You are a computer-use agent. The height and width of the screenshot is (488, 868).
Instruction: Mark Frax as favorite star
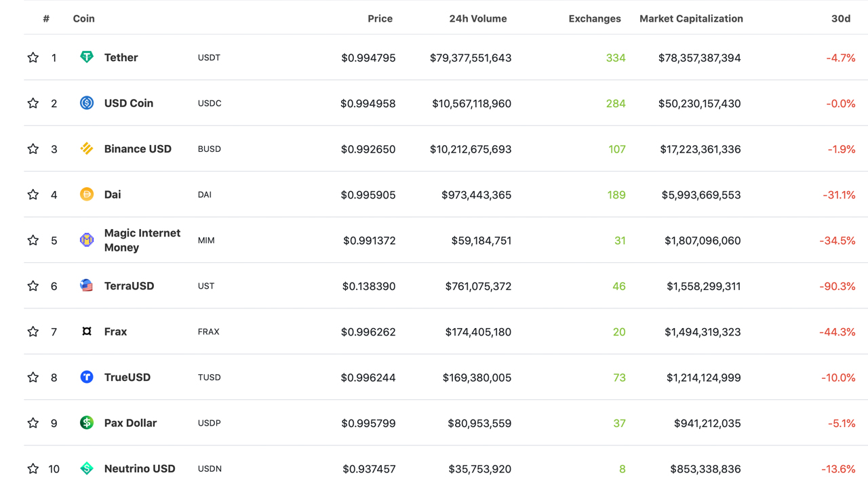click(x=33, y=331)
